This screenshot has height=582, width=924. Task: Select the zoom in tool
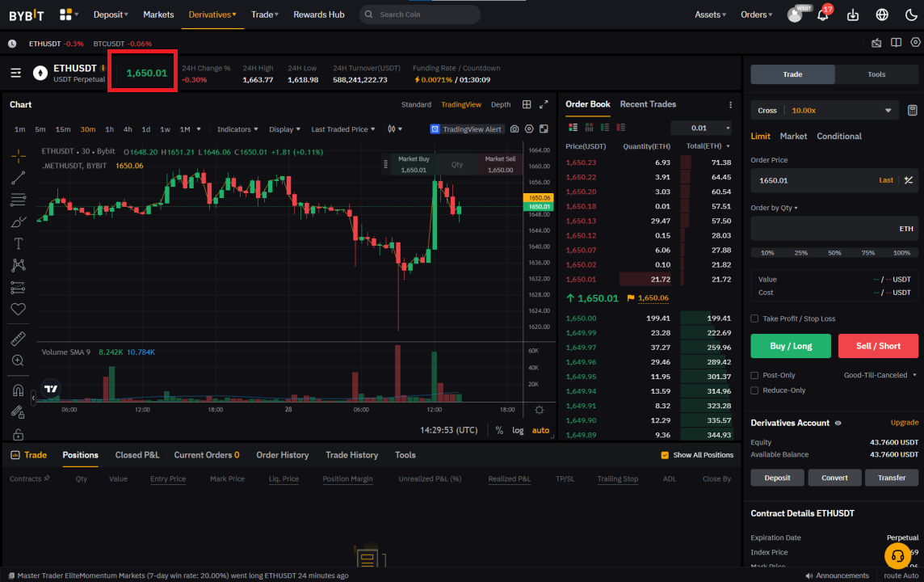point(19,361)
